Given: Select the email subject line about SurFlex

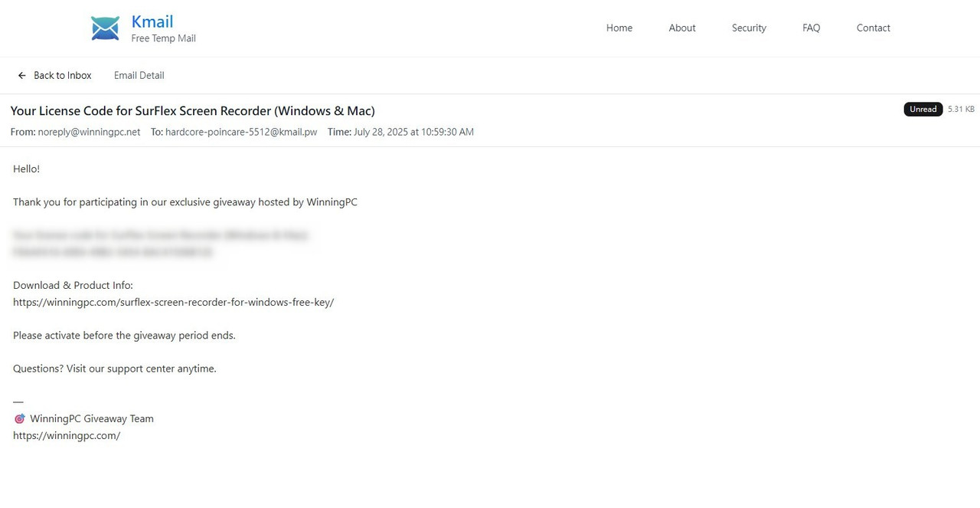Looking at the screenshot, I should click(x=193, y=110).
